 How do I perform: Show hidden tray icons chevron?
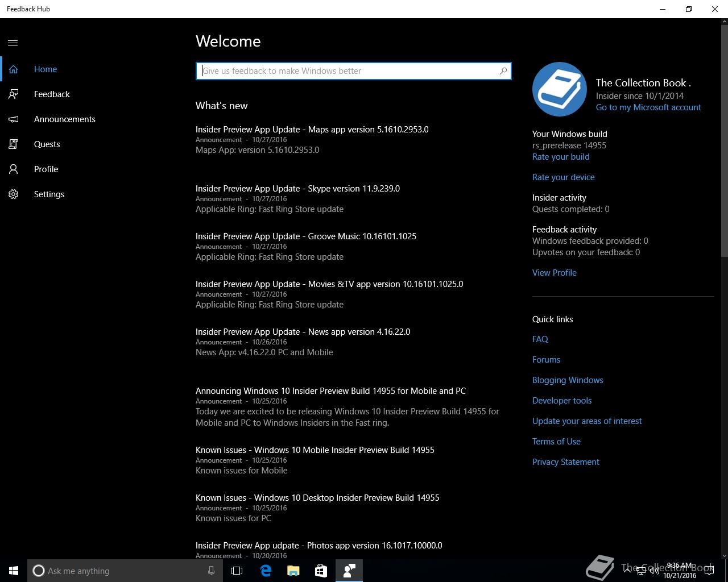point(628,571)
